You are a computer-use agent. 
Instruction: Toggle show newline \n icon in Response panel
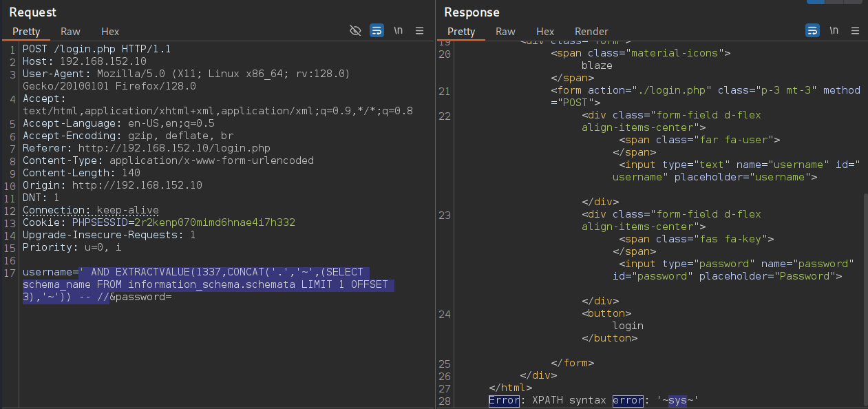834,31
